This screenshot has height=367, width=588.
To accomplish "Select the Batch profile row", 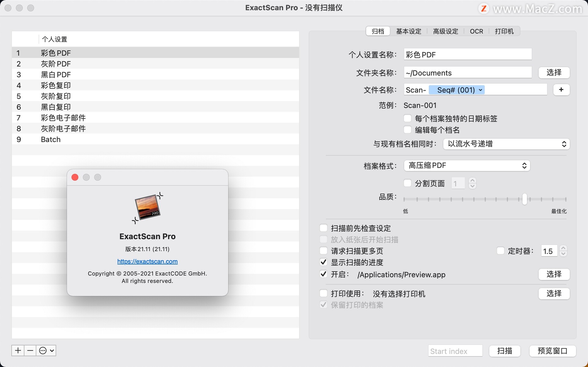I will (x=156, y=139).
